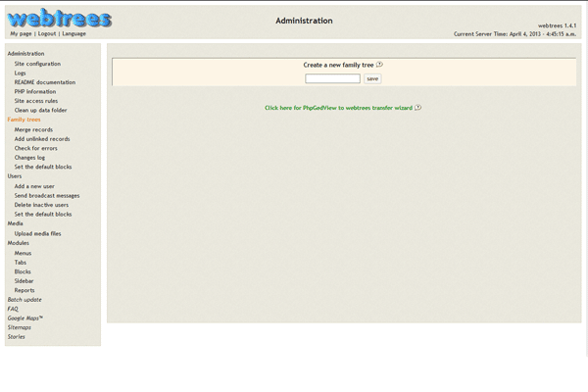Screen dimensions: 588x392
Task: Open help icon beside PhpGedView transfer wizard
Action: [418, 107]
